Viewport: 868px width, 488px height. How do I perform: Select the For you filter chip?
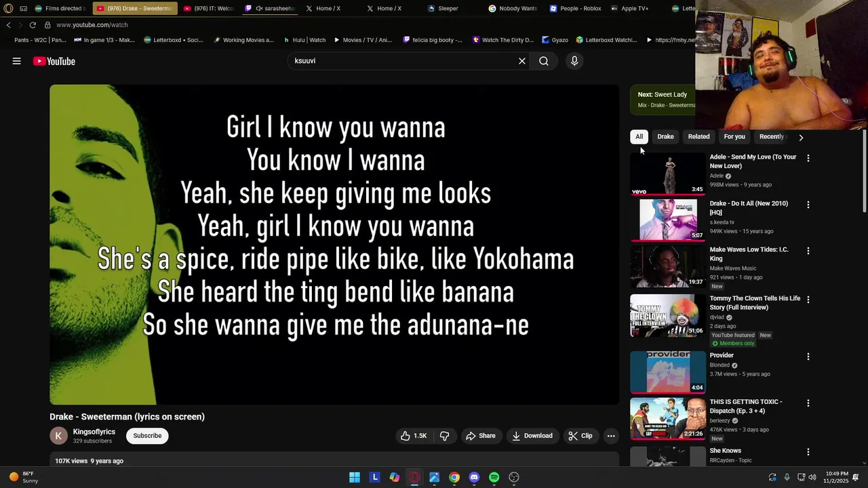734,137
